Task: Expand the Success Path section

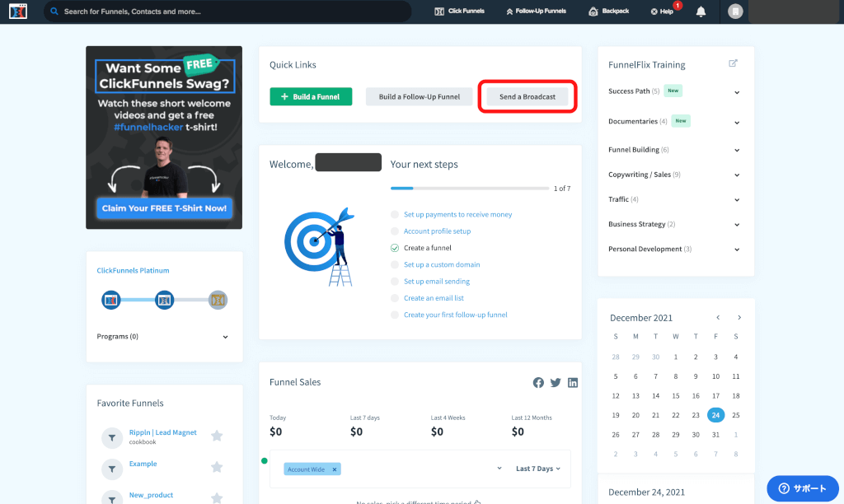Action: tap(737, 92)
